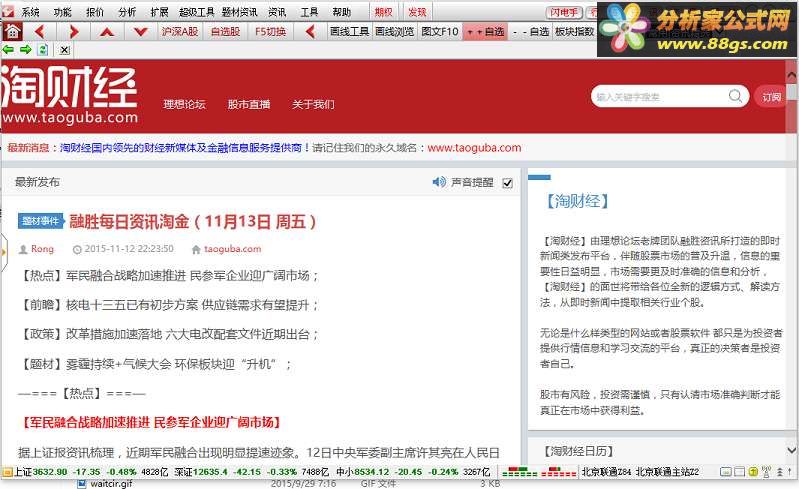Open the 超级工具 menu
This screenshot has width=799, height=489.
[x=196, y=12]
